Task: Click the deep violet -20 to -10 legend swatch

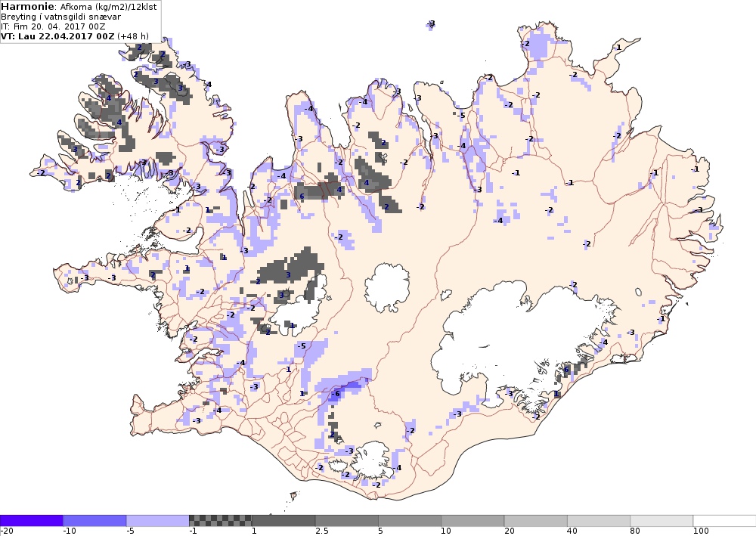Action: (x=31, y=521)
